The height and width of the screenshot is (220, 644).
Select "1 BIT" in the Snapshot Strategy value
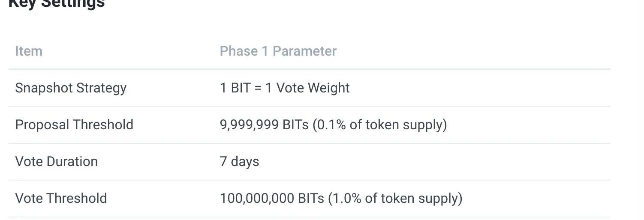(235, 88)
